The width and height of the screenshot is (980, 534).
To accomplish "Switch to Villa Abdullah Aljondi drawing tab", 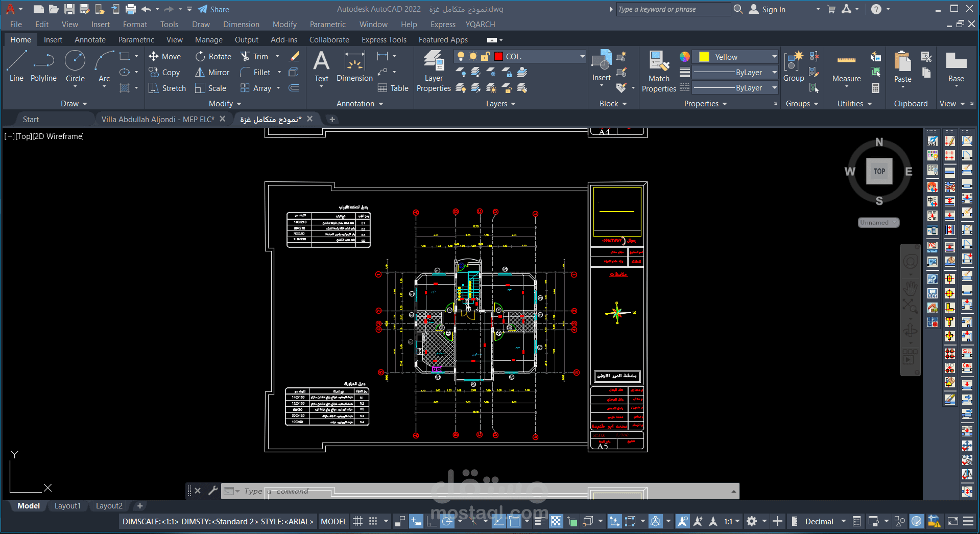I will [x=158, y=119].
